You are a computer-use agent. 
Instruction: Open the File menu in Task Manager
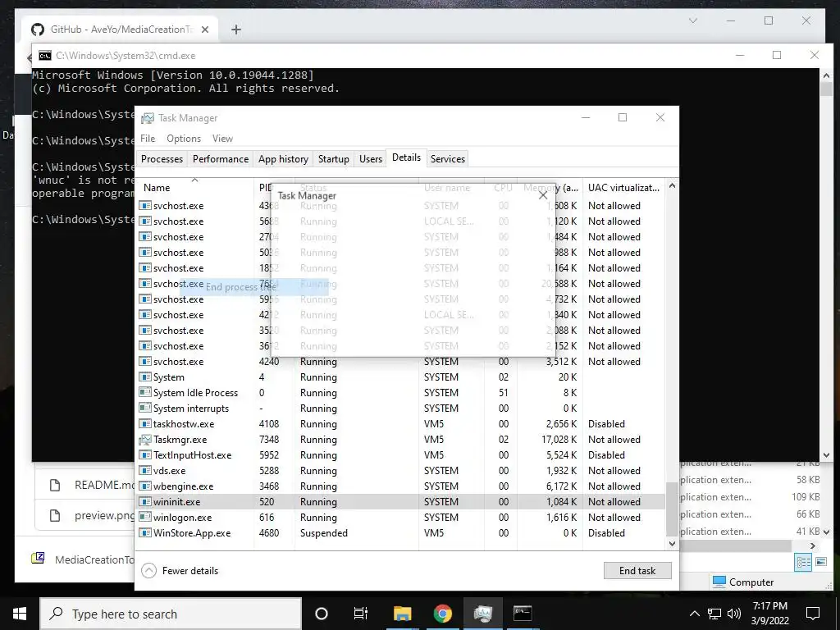[148, 138]
